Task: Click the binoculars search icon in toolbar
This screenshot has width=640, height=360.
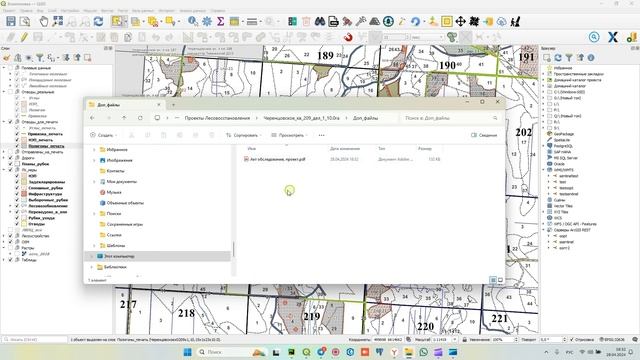Action: tap(320, 21)
